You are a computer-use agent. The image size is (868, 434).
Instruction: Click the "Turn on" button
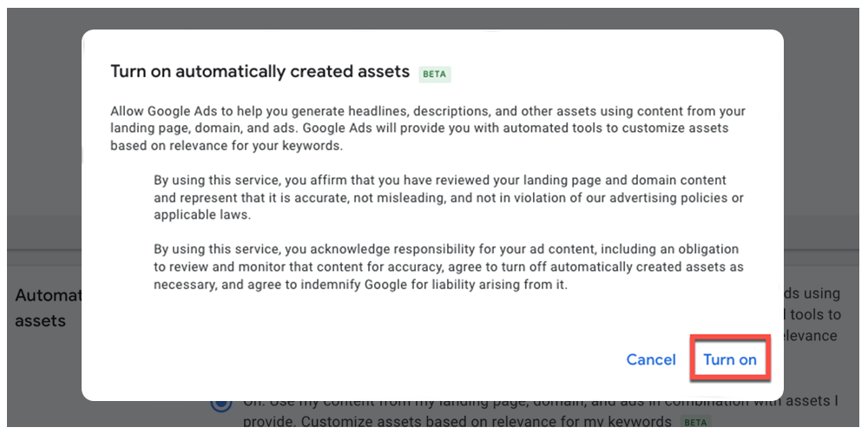(x=729, y=359)
